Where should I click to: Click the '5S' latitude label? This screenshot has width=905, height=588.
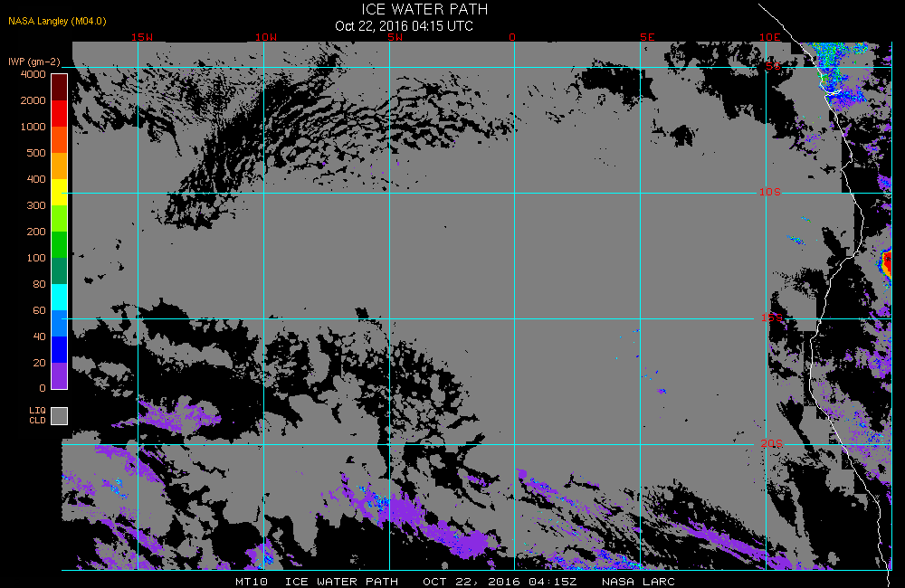coord(773,66)
